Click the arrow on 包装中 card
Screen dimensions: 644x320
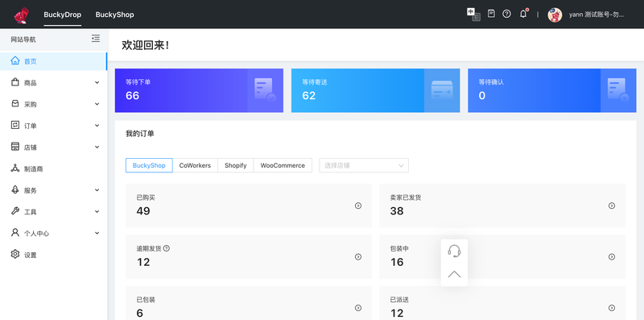[x=612, y=256]
